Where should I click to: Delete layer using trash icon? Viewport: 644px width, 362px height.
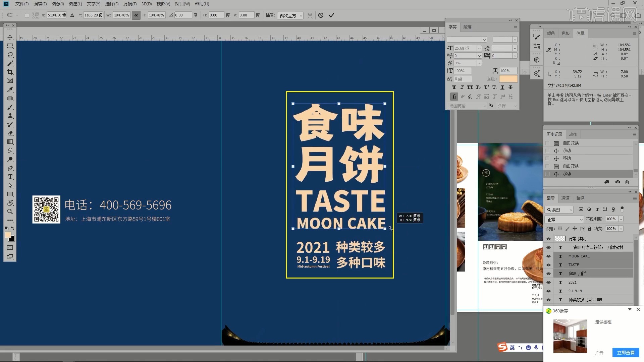point(627,182)
